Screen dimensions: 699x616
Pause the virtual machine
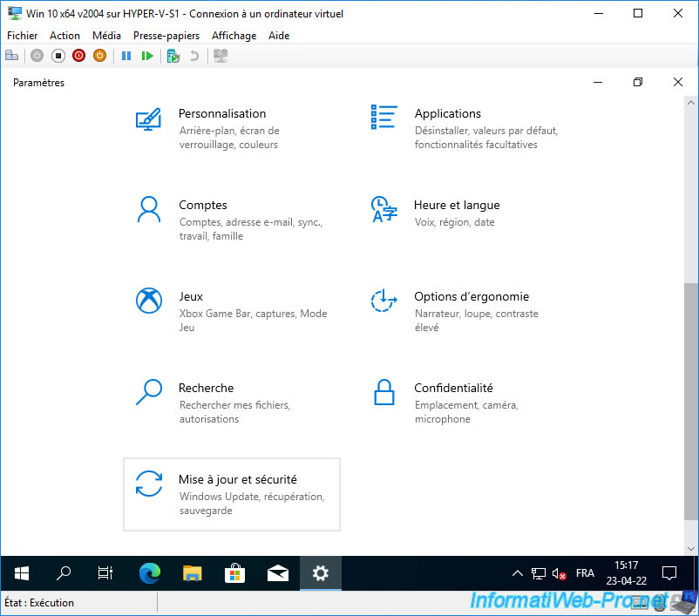(x=126, y=56)
